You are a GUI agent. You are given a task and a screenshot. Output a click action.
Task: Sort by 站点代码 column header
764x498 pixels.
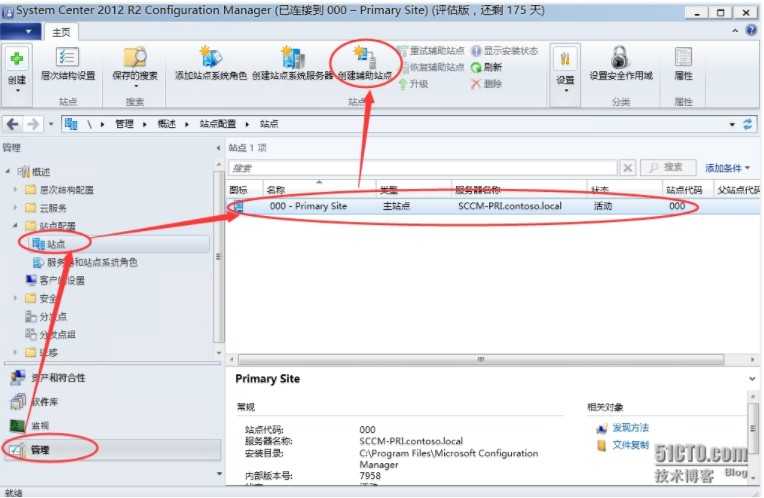click(688, 190)
